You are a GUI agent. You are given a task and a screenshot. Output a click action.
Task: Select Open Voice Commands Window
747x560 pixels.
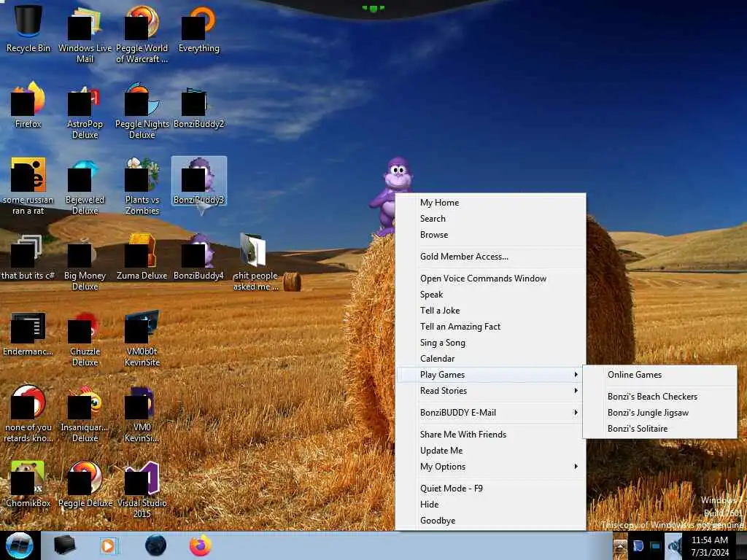pyautogui.click(x=491, y=278)
